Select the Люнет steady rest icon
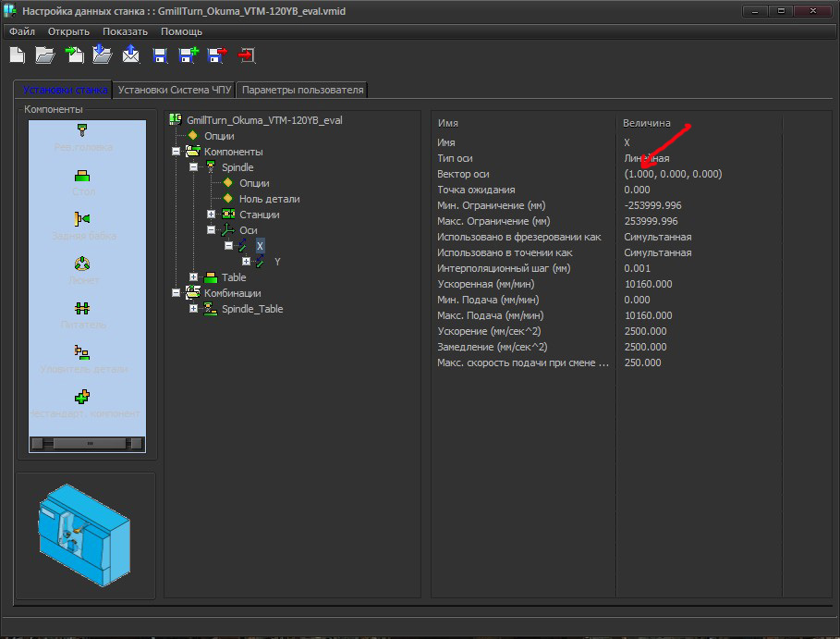The width and height of the screenshot is (840, 639). click(x=83, y=264)
